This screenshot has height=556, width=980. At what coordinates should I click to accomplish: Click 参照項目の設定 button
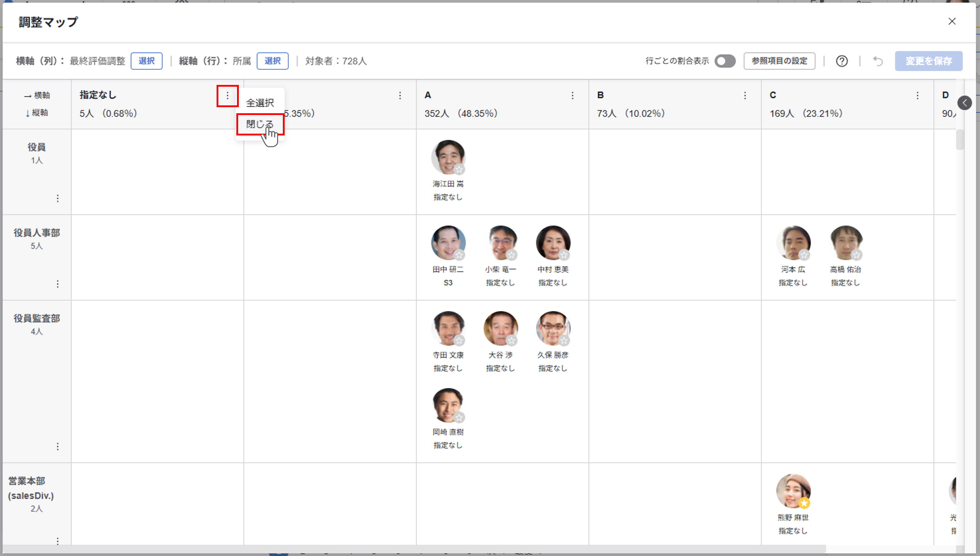(x=779, y=61)
